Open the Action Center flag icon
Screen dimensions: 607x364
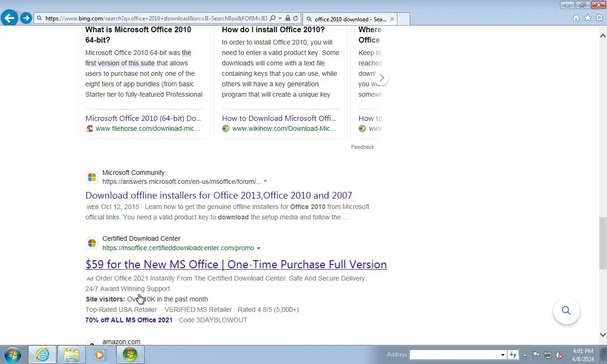pyautogui.click(x=536, y=355)
